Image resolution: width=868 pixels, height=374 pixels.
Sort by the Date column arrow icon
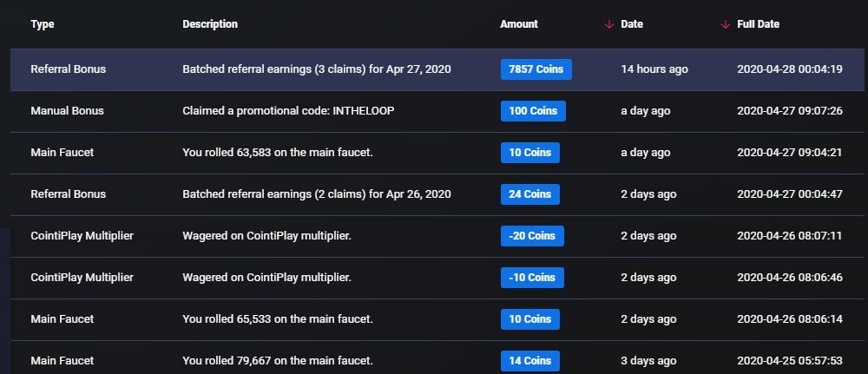609,24
